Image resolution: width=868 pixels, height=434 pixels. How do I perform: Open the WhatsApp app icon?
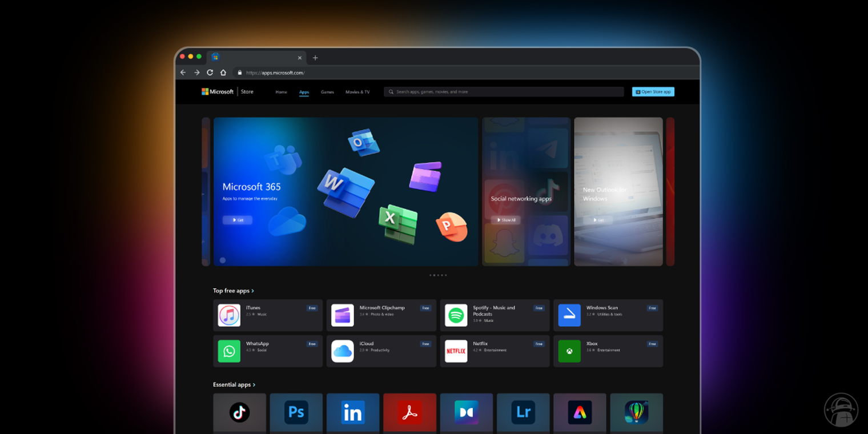229,351
